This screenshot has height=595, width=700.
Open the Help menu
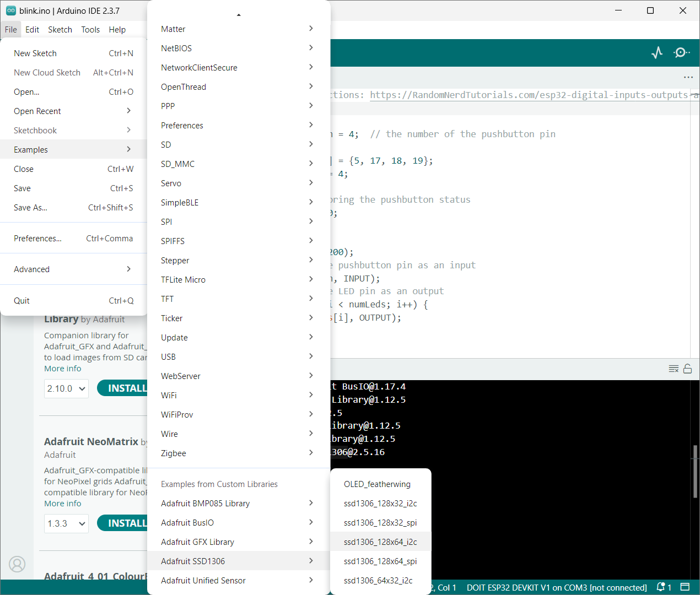117,30
